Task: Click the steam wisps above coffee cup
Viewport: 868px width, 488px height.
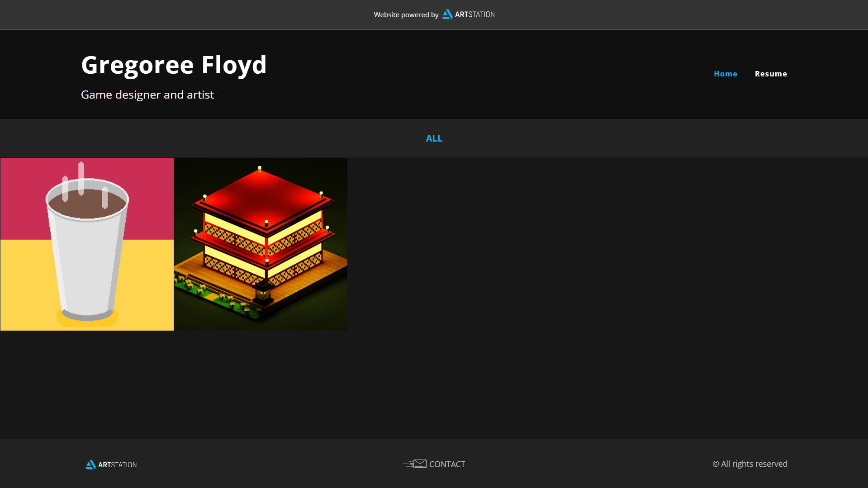Action: (x=84, y=185)
